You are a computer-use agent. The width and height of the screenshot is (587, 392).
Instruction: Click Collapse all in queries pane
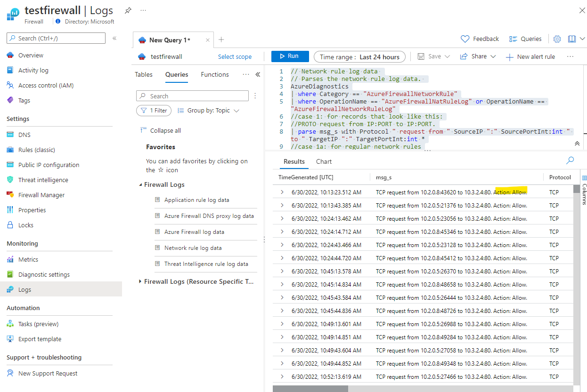[161, 130]
